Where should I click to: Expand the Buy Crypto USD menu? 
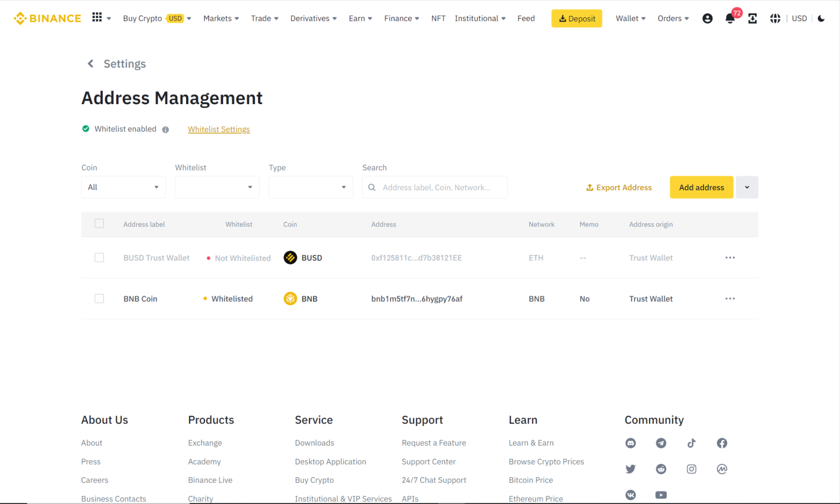point(157,18)
